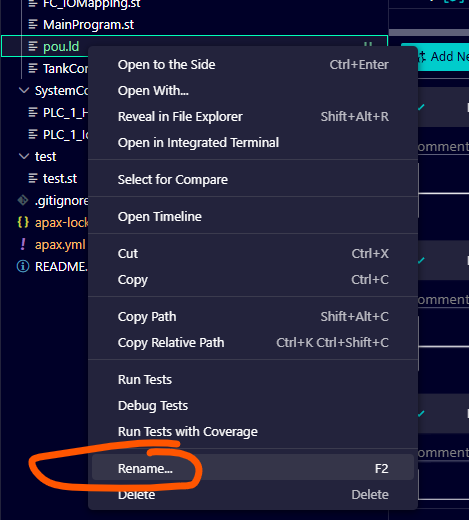
Task: Select Reveal in File Explorer
Action: tap(253, 117)
